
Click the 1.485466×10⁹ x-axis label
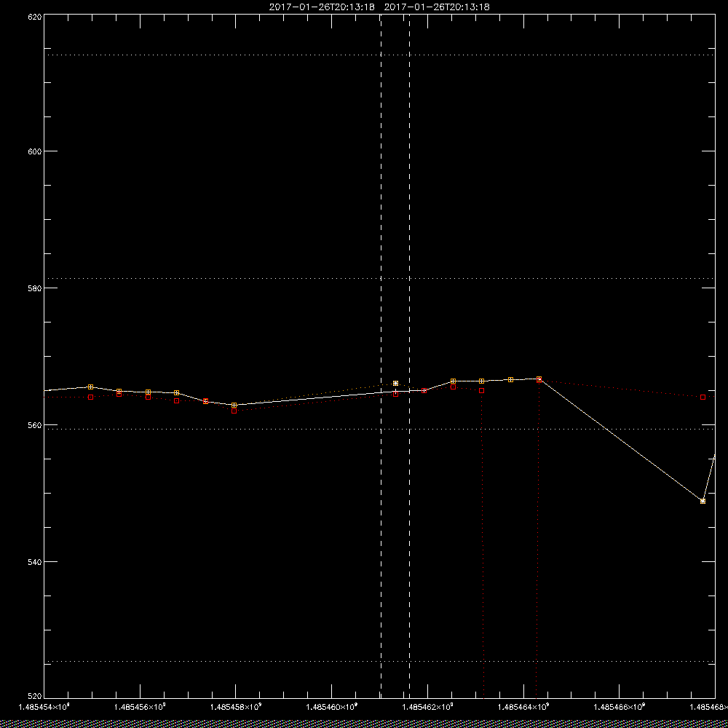pyautogui.click(x=620, y=707)
